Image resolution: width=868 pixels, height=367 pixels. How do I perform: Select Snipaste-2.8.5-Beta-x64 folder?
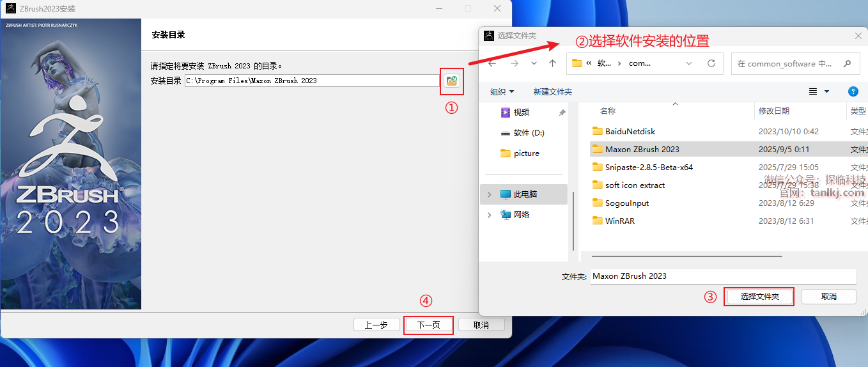(649, 167)
